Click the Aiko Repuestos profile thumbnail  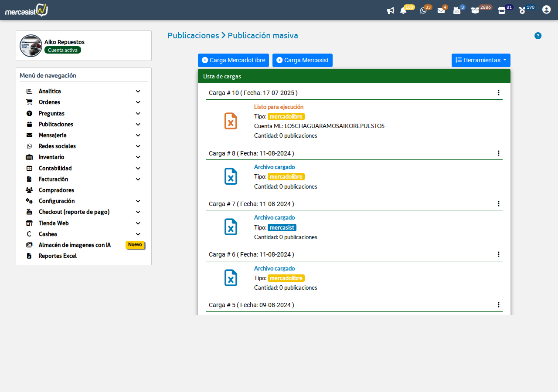31,45
